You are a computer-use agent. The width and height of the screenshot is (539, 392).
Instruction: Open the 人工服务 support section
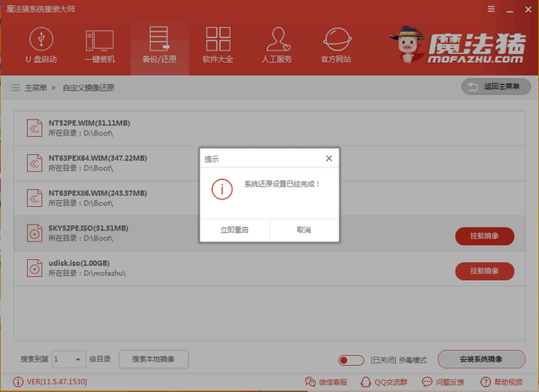point(277,45)
